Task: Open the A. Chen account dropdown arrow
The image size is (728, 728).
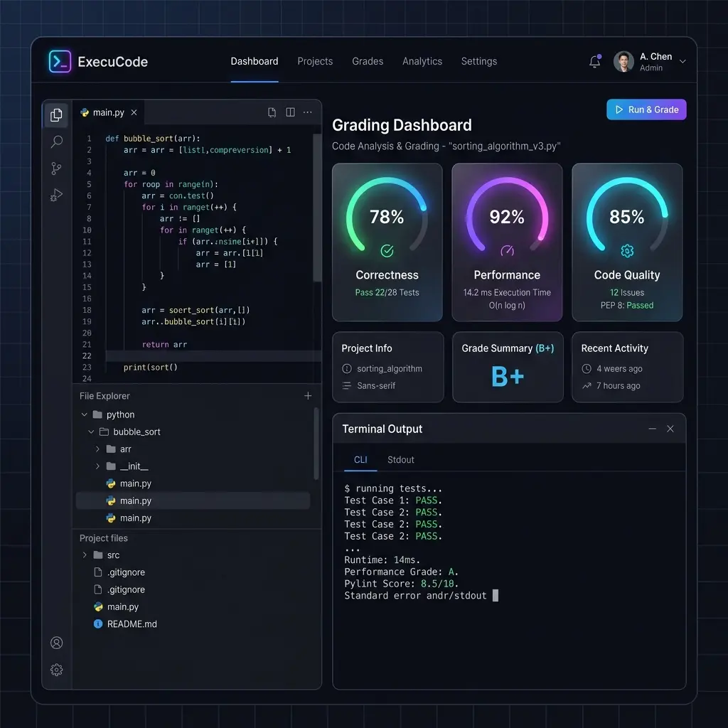Action: pyautogui.click(x=682, y=61)
